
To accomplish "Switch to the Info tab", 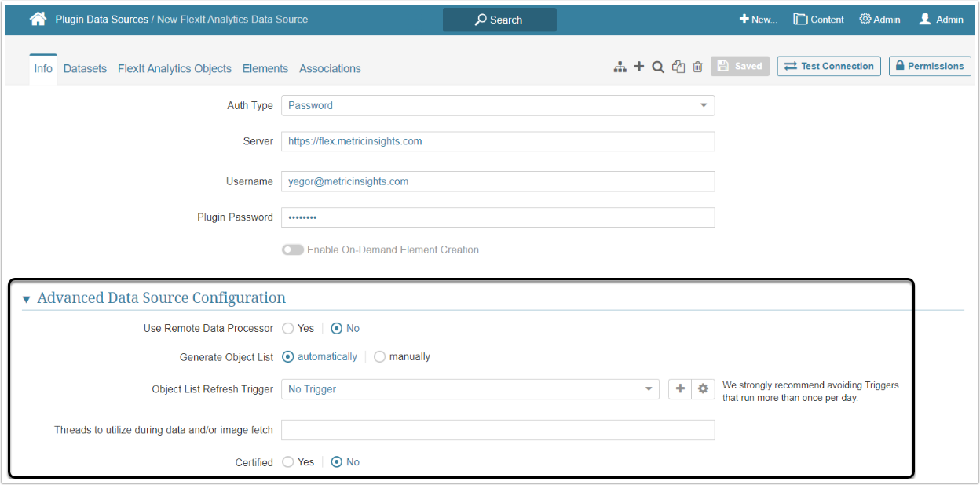I will pyautogui.click(x=43, y=69).
